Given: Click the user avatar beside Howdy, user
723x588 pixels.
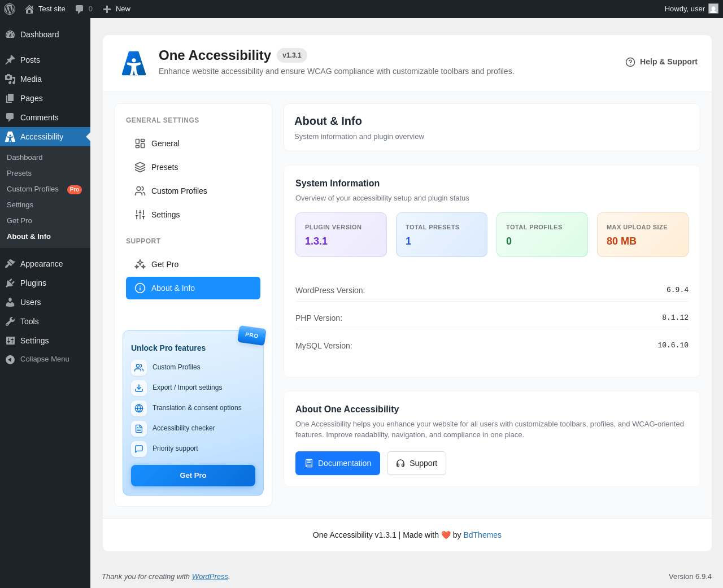Looking at the screenshot, I should point(713,9).
